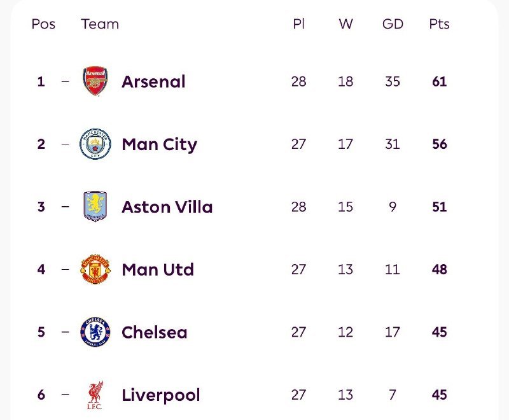The width and height of the screenshot is (509, 420).
Task: Tap the Man Utd club crest
Action: point(95,269)
